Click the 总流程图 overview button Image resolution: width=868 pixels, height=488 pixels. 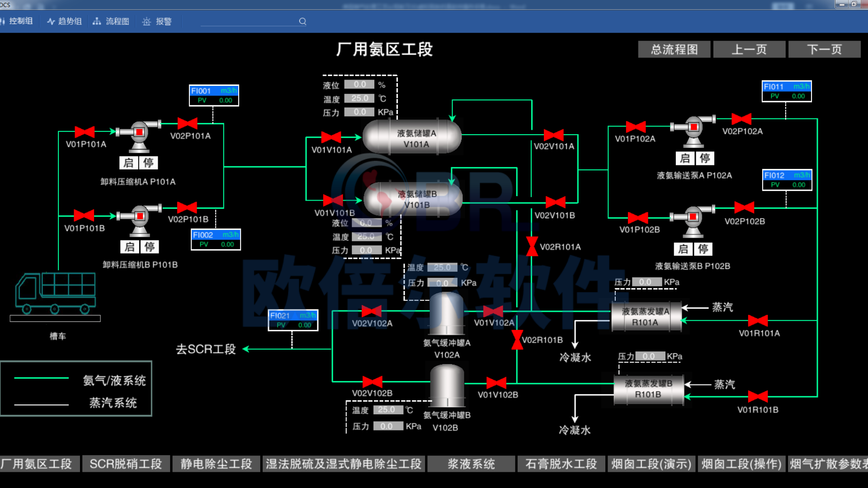click(674, 49)
